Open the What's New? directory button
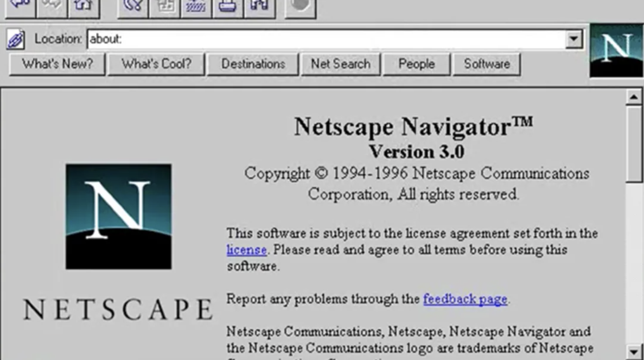This screenshot has width=644, height=360. tap(57, 64)
